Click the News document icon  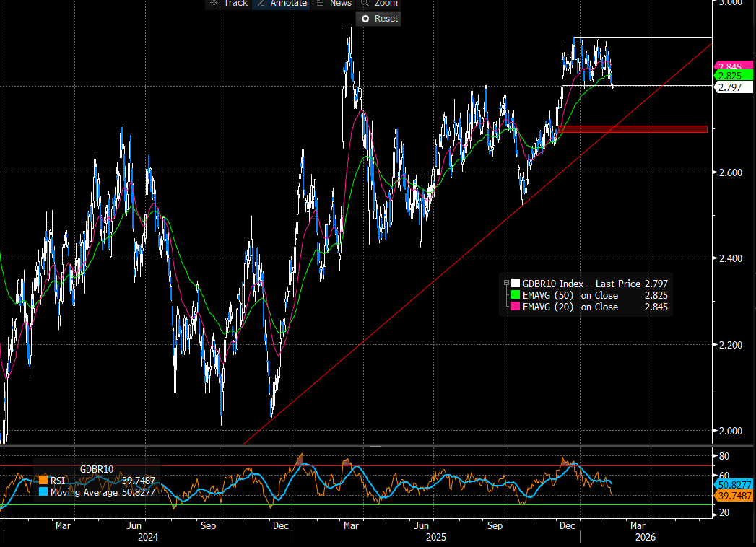320,3
